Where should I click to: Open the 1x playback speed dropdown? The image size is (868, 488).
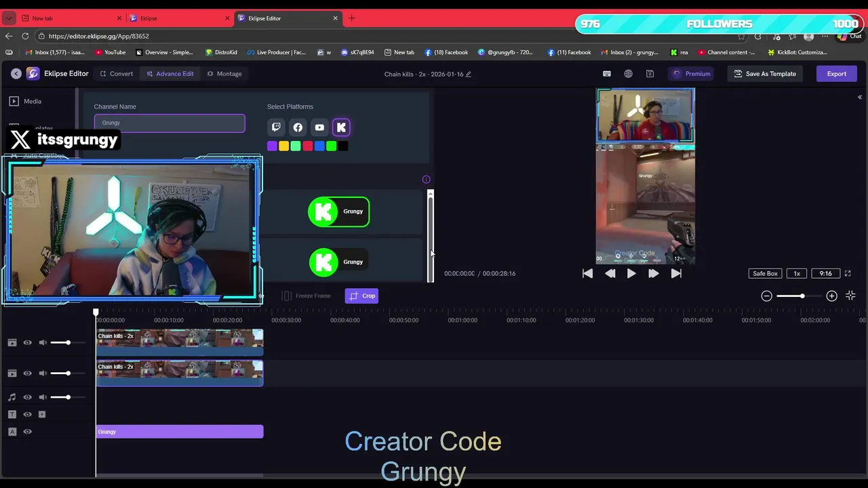pyautogui.click(x=797, y=273)
